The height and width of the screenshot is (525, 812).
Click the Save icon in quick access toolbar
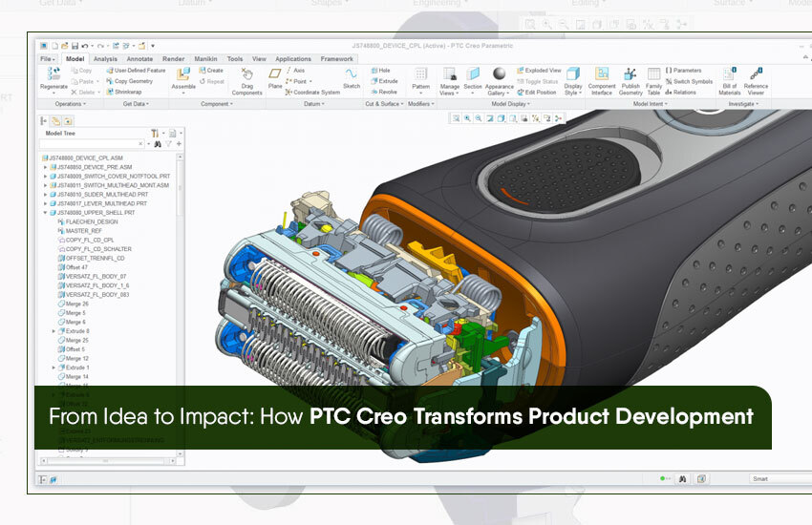[x=75, y=46]
